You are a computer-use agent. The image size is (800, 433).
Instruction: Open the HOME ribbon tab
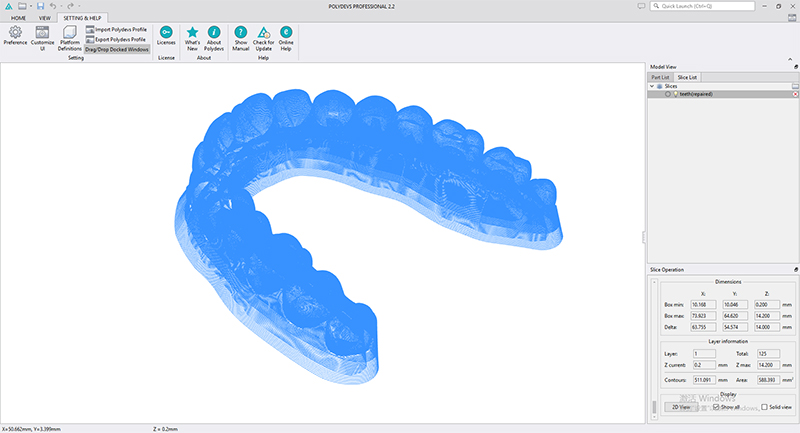[x=18, y=18]
